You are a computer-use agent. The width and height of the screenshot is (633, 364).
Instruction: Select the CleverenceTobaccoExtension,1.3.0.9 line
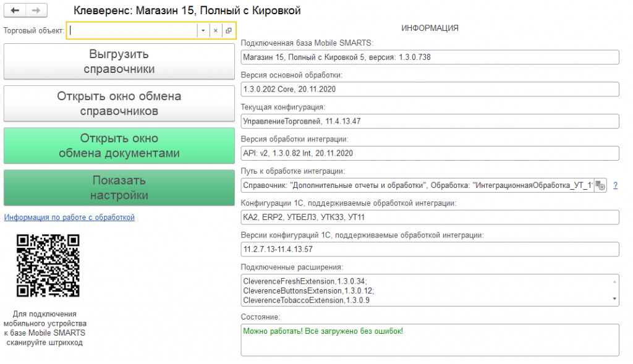[x=306, y=300]
